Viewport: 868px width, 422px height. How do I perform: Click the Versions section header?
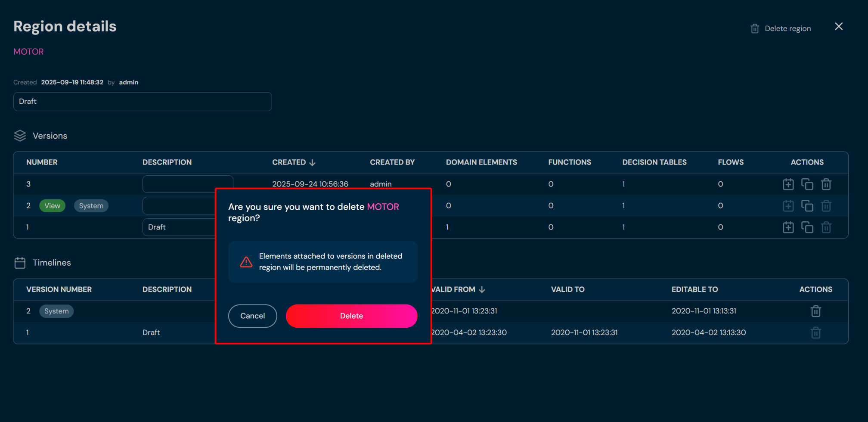(x=50, y=136)
